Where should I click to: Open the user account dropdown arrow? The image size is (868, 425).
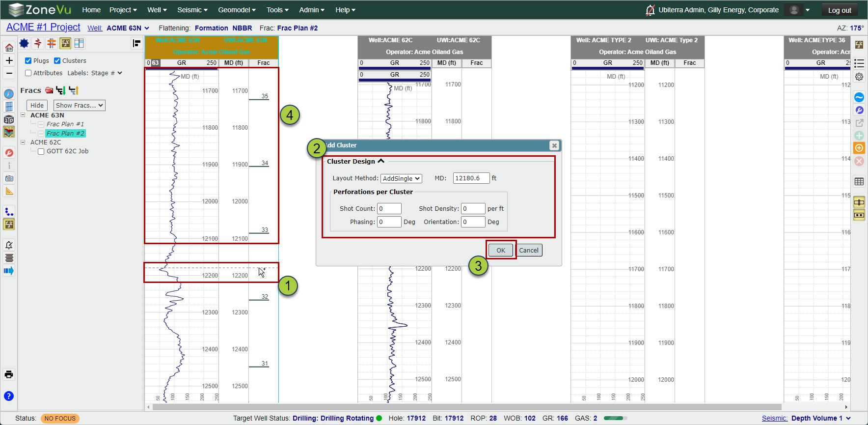click(x=808, y=10)
